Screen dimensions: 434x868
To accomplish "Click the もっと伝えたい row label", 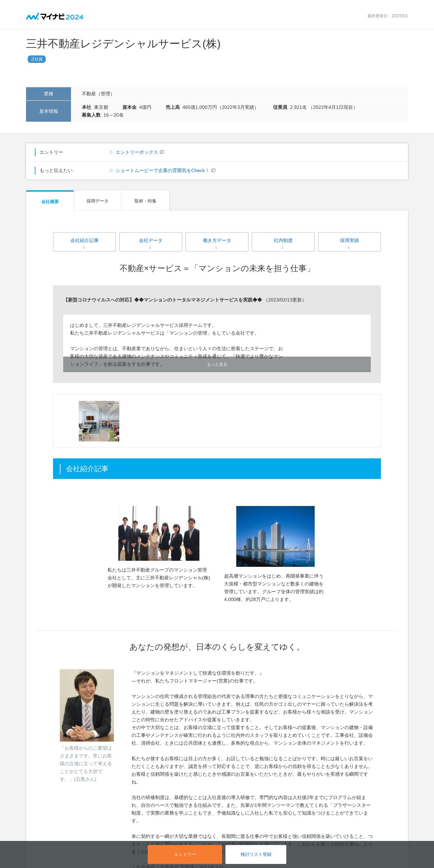I will pyautogui.click(x=56, y=170).
